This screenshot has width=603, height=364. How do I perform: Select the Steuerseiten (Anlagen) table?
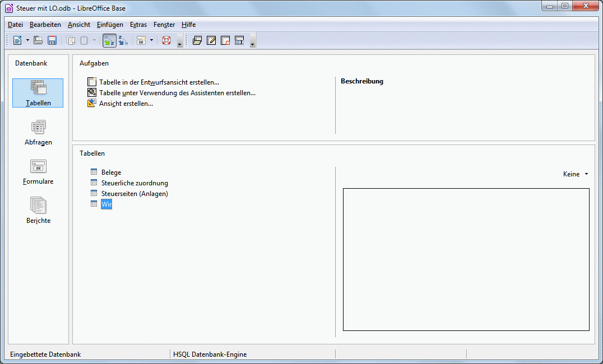click(134, 194)
